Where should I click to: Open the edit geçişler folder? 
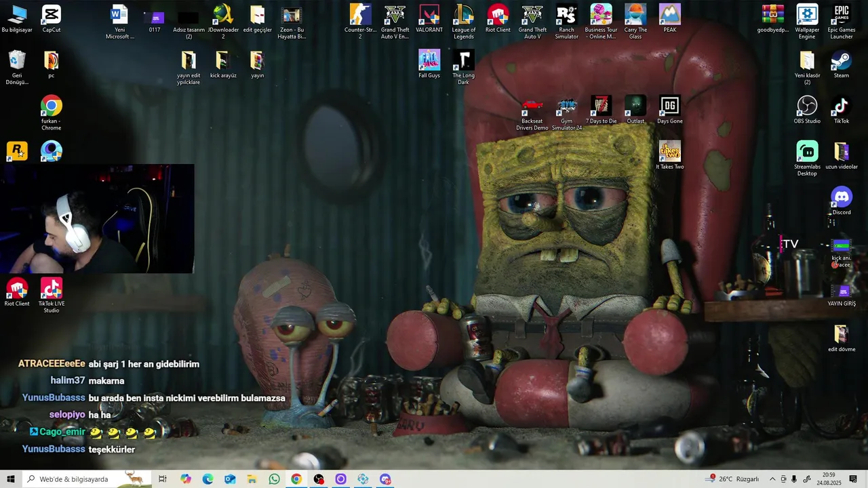(x=257, y=18)
